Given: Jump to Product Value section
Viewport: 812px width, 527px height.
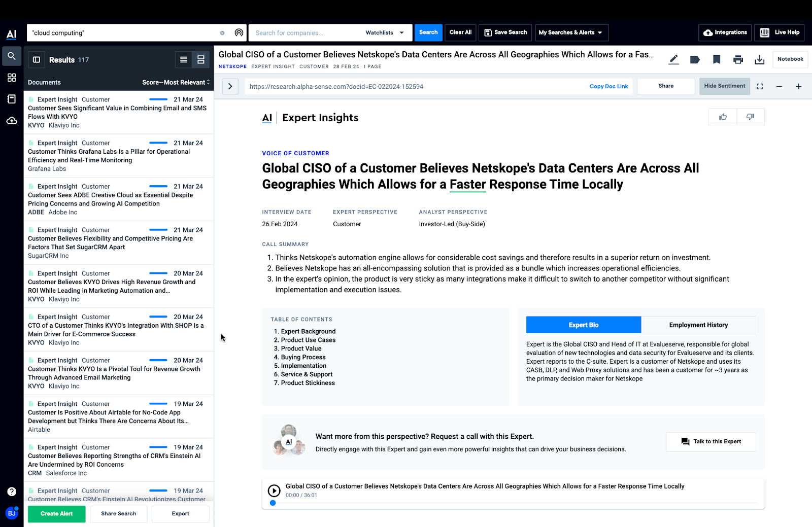Looking at the screenshot, I should coord(301,348).
